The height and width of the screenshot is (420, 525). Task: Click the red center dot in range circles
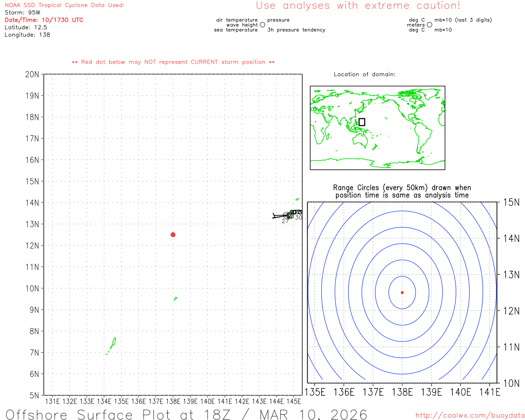pyautogui.click(x=402, y=292)
